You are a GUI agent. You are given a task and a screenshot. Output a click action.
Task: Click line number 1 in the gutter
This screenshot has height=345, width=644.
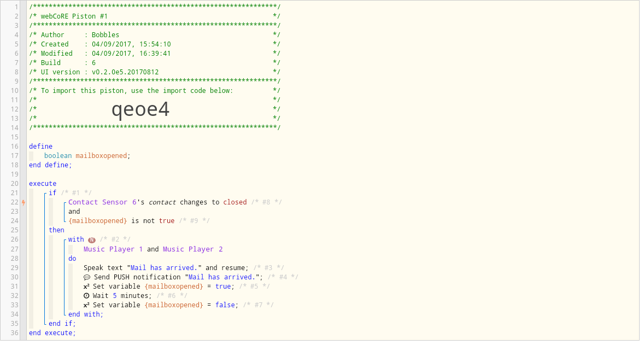pyautogui.click(x=16, y=7)
